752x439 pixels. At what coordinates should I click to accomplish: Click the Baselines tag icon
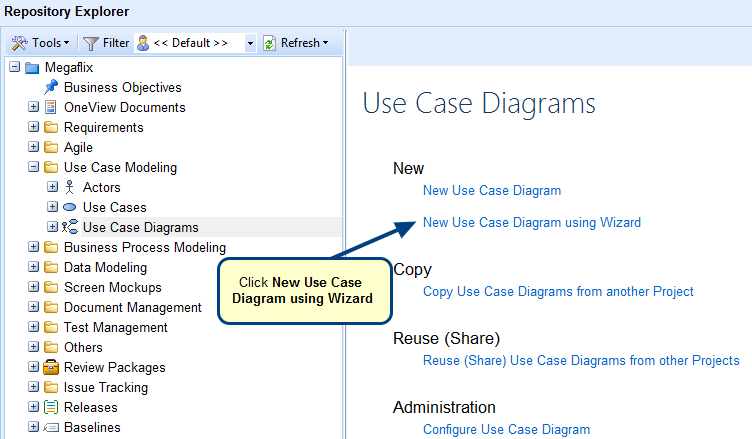(51, 427)
